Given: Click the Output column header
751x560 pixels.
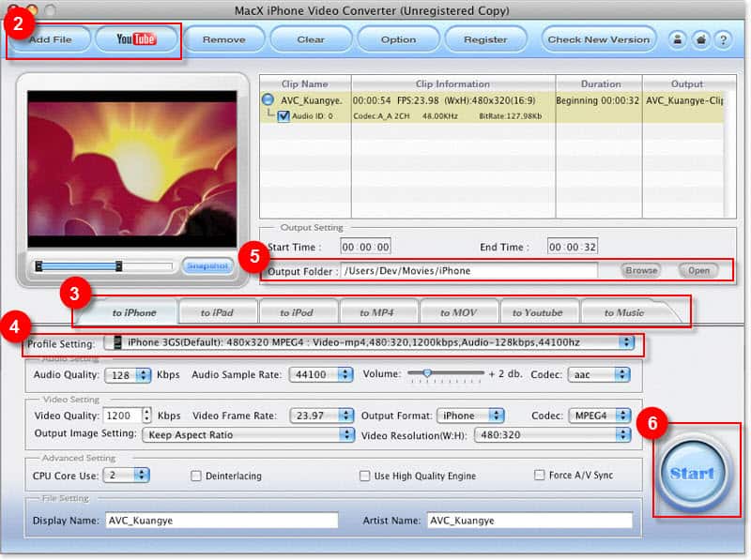Looking at the screenshot, I should [687, 83].
